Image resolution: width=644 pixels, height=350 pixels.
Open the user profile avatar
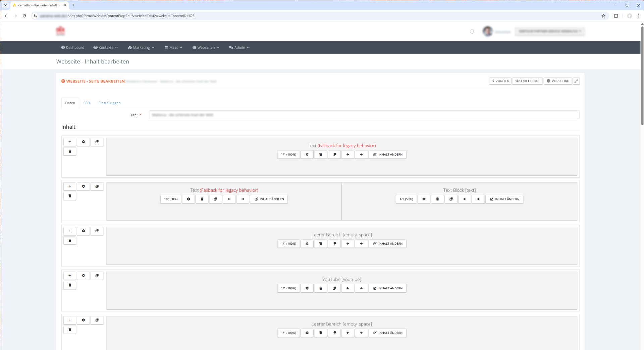[488, 31]
